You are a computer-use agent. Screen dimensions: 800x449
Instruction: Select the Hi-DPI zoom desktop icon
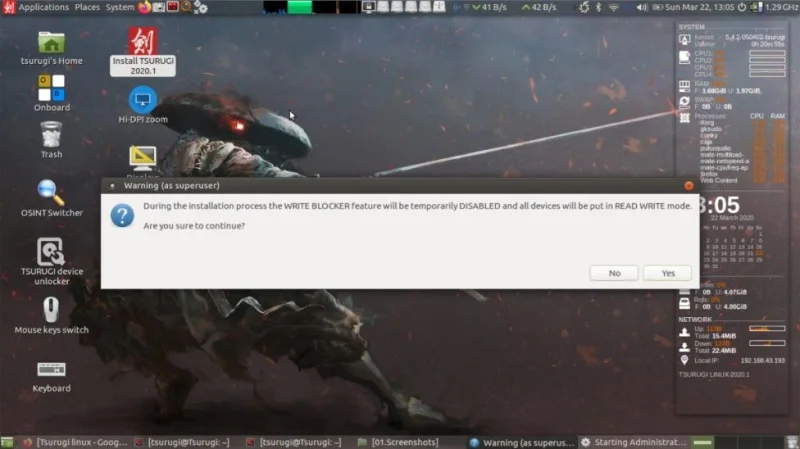click(143, 106)
